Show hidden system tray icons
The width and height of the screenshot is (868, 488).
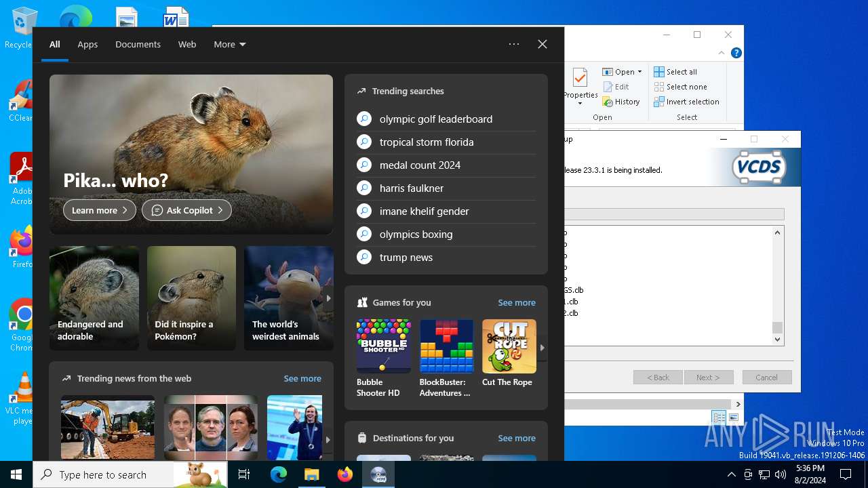[x=731, y=474]
